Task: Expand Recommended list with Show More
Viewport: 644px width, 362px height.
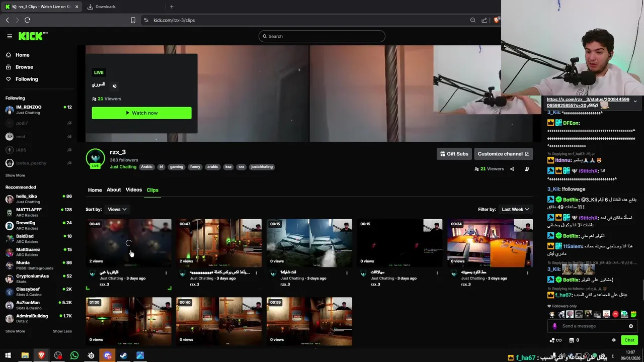Action: click(x=15, y=331)
